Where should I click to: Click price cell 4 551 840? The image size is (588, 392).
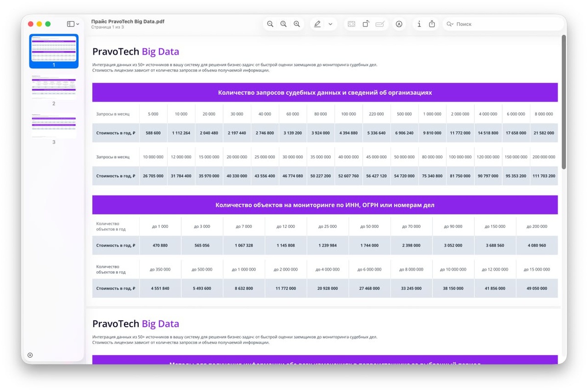(x=160, y=288)
